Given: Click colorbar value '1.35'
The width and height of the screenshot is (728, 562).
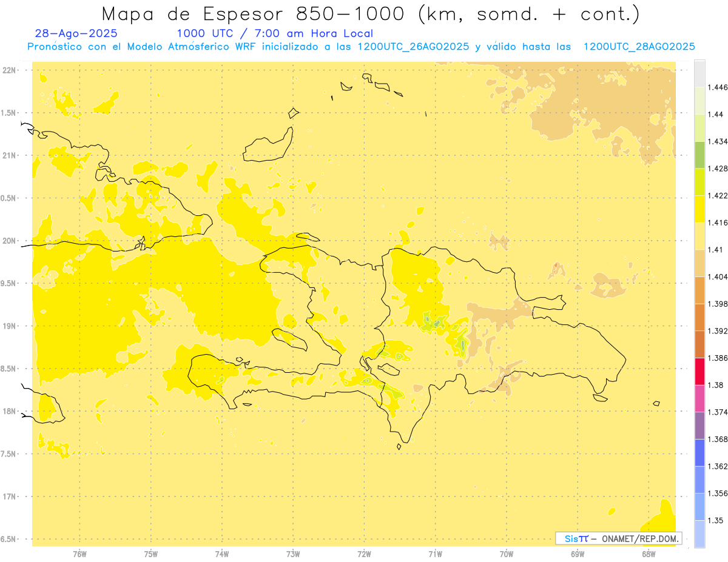Looking at the screenshot, I should coord(716,520).
